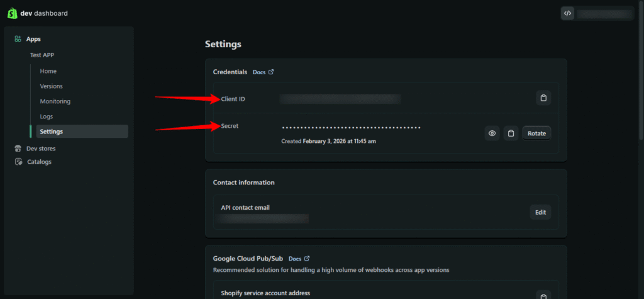Rotate the app secret

click(536, 133)
